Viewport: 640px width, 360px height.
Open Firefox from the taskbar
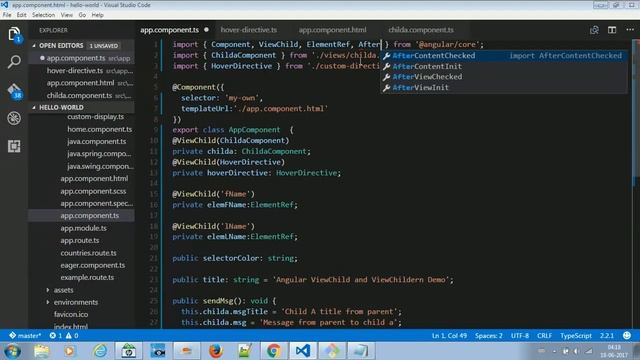click(216, 351)
